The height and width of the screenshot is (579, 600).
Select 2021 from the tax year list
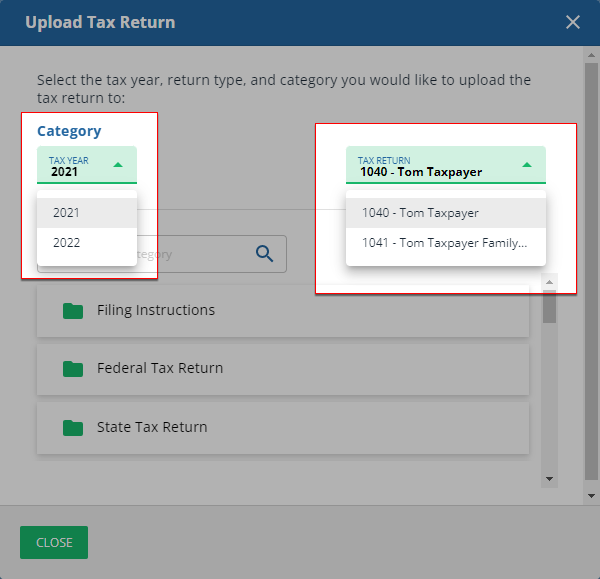[x=86, y=213]
